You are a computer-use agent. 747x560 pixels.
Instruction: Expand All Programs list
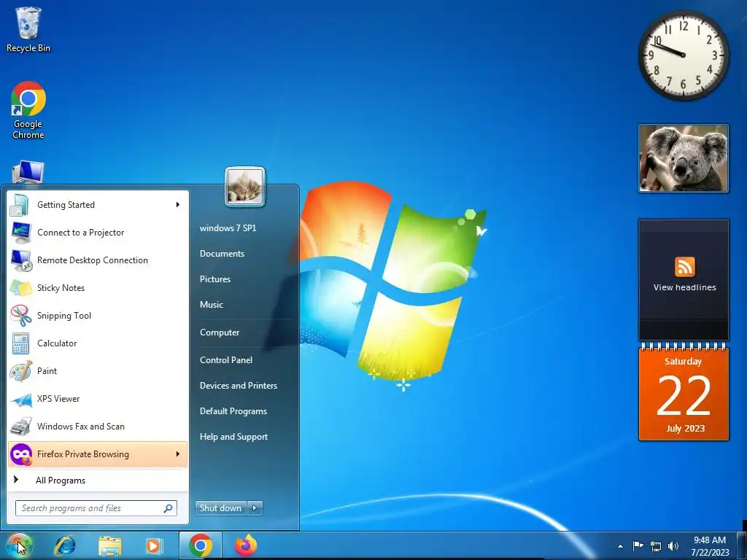[98, 481]
